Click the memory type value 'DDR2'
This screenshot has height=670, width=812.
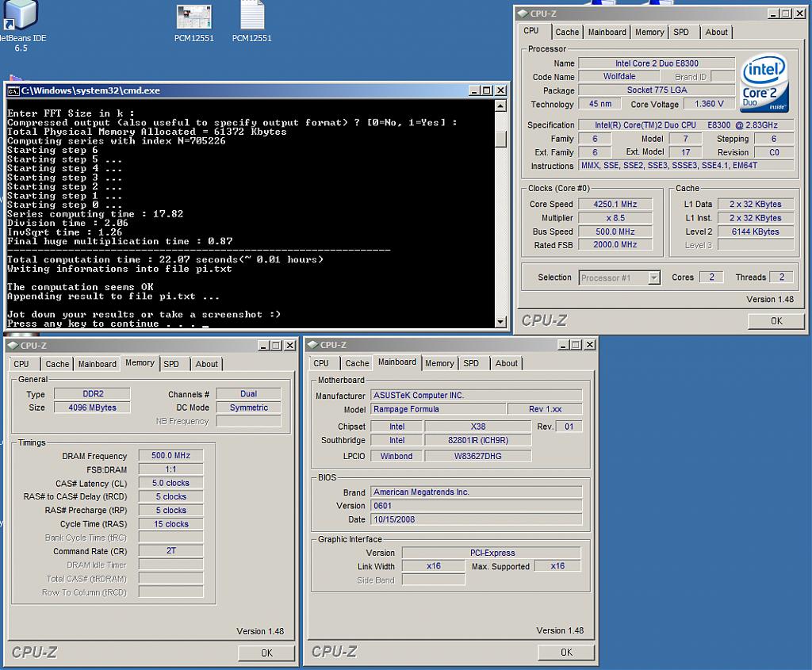(x=93, y=394)
